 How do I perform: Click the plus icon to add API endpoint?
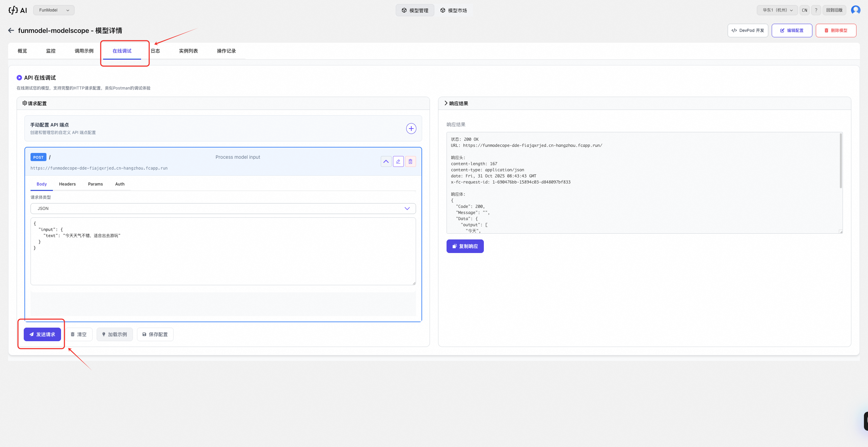[411, 129]
